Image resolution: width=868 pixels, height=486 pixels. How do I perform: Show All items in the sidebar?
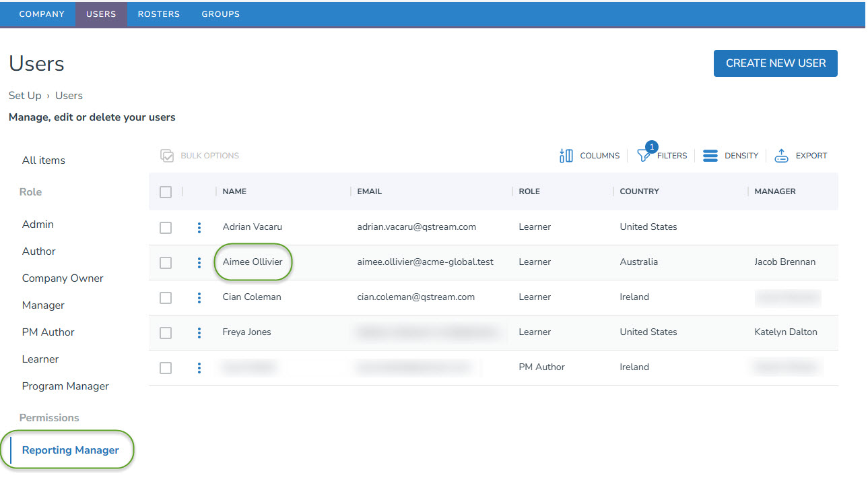point(44,160)
